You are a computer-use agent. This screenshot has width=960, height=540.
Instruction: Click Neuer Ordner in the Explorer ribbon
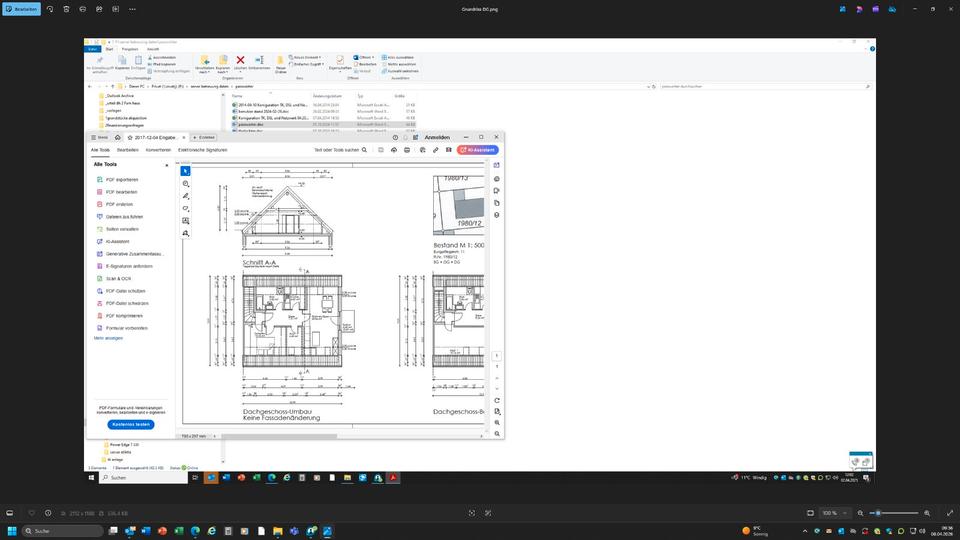280,64
